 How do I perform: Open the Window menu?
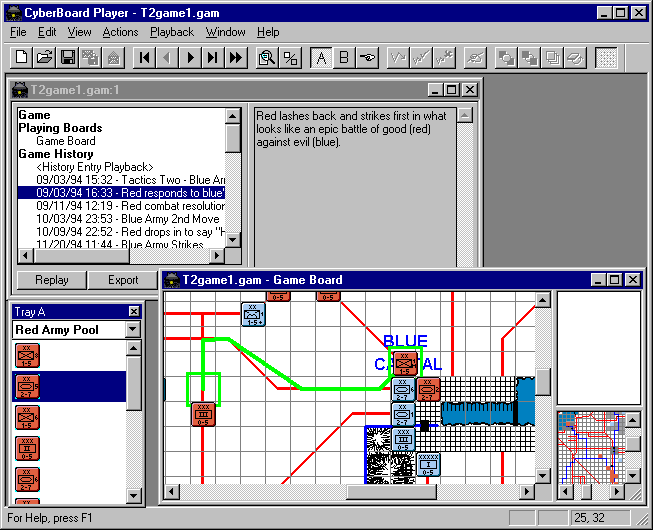coord(225,32)
